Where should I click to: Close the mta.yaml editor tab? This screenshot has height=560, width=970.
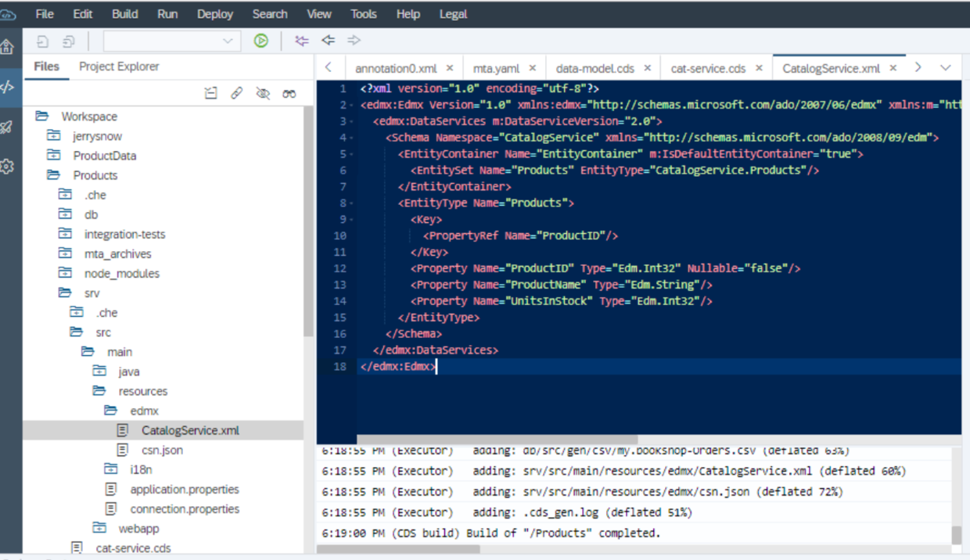click(x=533, y=68)
